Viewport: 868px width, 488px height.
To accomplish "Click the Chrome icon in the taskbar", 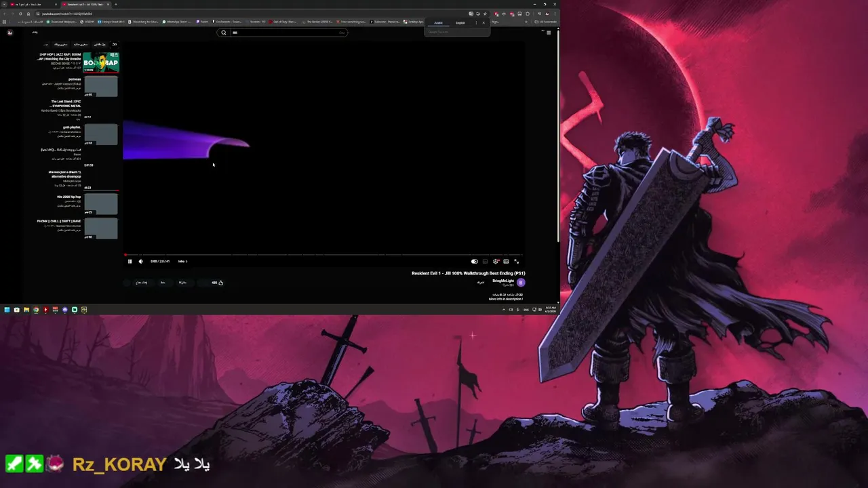I will coord(36,310).
